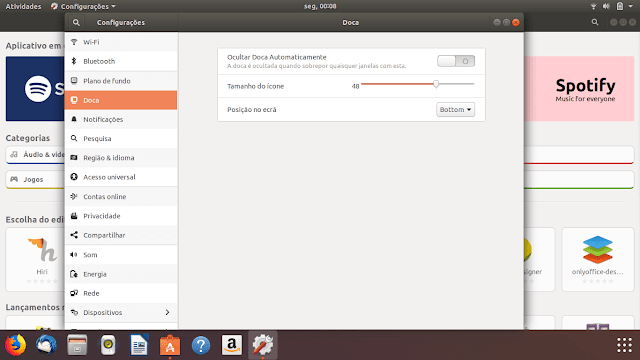Open the Bluetooth settings panel
This screenshot has height=360, width=640.
121,61
